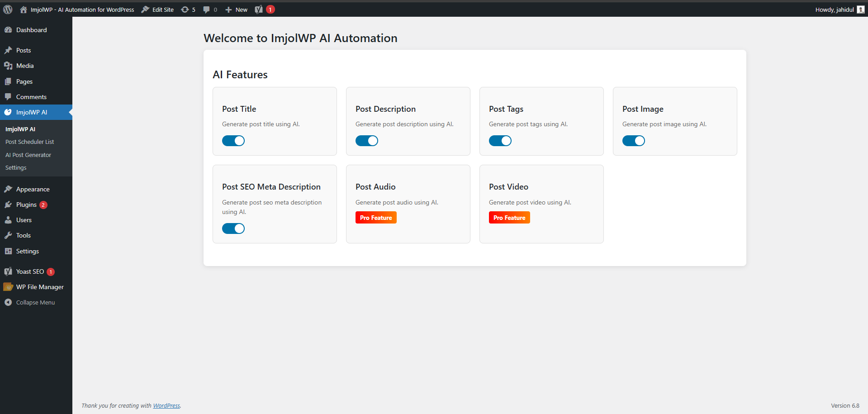
Task: Click New in the admin bar
Action: (x=242, y=10)
